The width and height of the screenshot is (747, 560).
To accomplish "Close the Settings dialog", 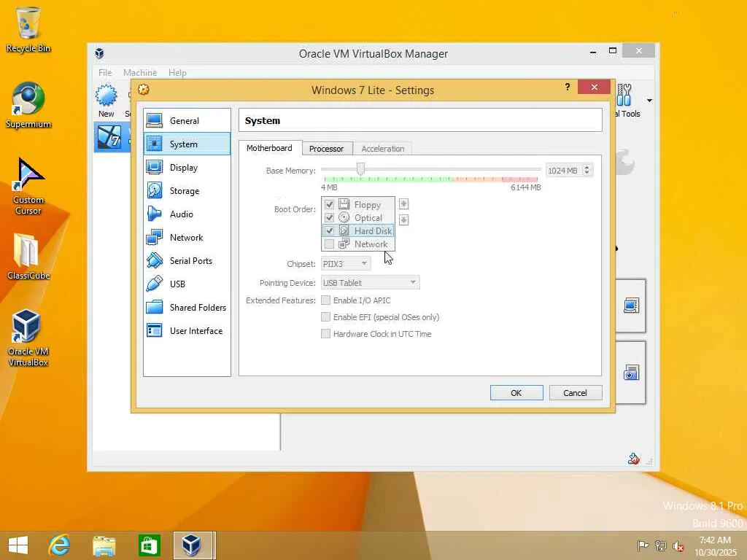I will pos(594,87).
